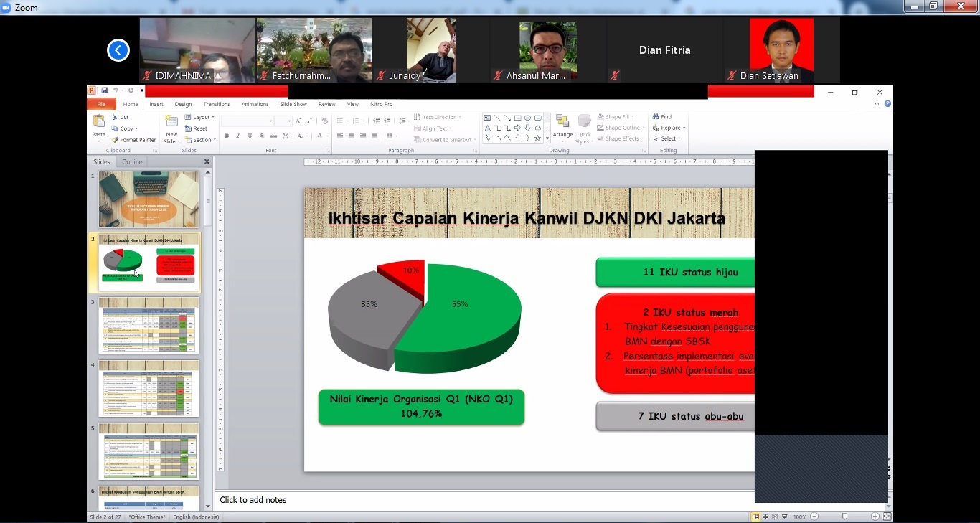Insert a New Slide from the ribbon
Viewport: 980px width, 523px height.
point(171,122)
